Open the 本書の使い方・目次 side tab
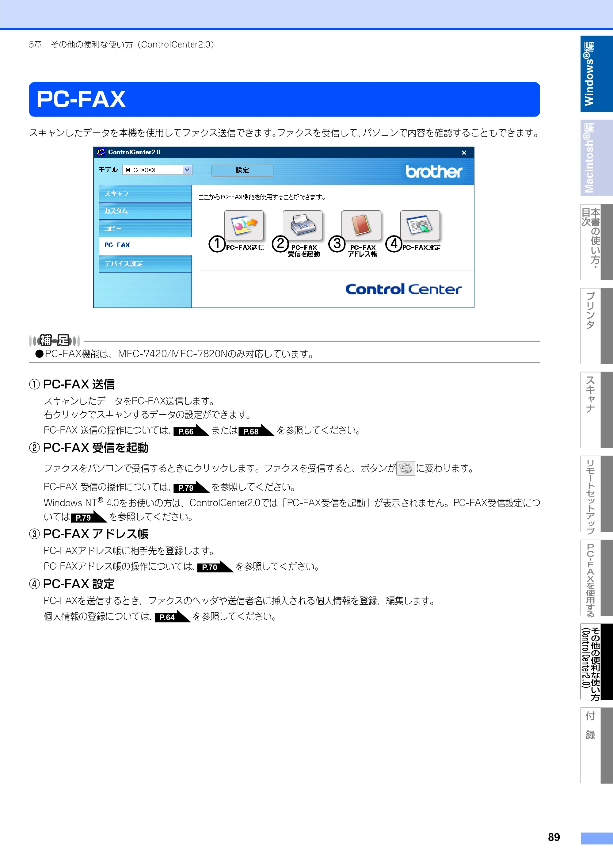Image resolution: width=613 pixels, height=868 pixels. coord(596,242)
